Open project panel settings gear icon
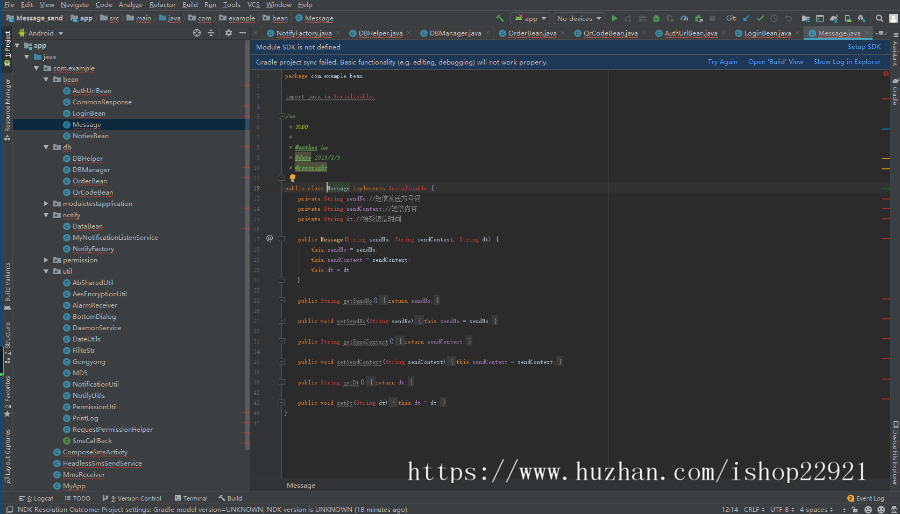The image size is (900, 514). coord(229,33)
